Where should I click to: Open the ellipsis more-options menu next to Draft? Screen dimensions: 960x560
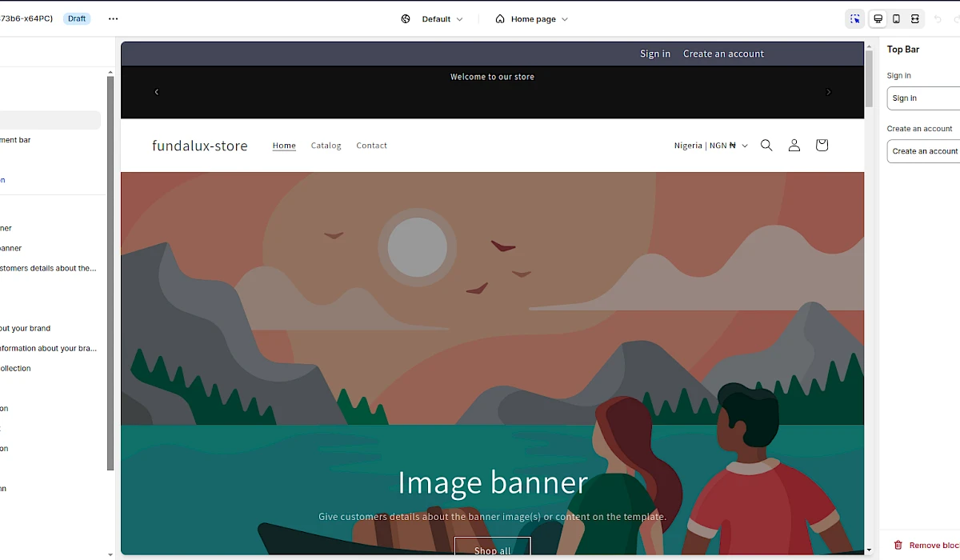(x=113, y=18)
